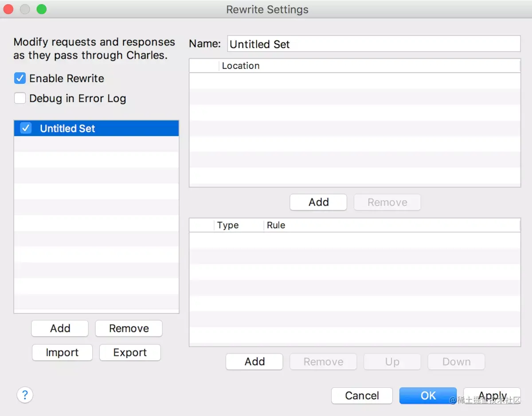Add a new rewrite set
The width and height of the screenshot is (532, 416).
pyautogui.click(x=60, y=328)
